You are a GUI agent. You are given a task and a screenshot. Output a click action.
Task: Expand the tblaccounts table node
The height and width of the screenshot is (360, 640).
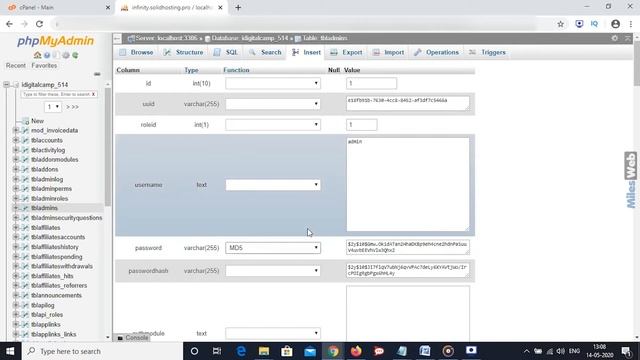click(x=16, y=140)
